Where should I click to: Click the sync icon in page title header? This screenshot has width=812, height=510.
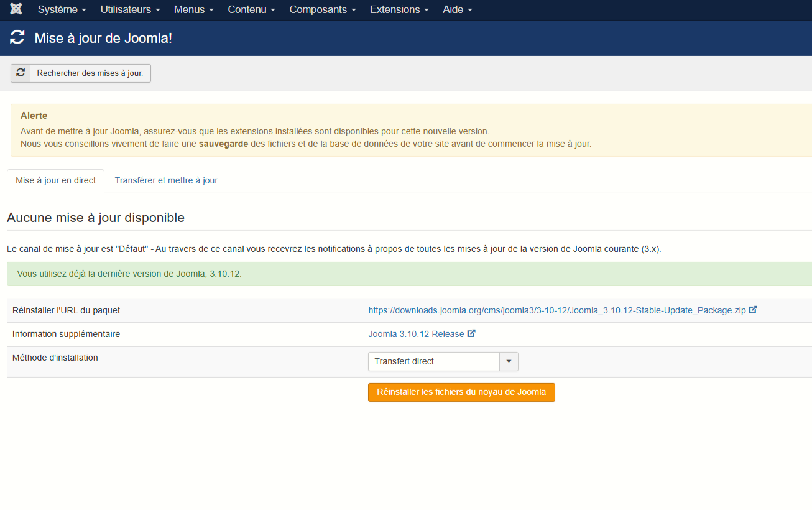tap(17, 37)
